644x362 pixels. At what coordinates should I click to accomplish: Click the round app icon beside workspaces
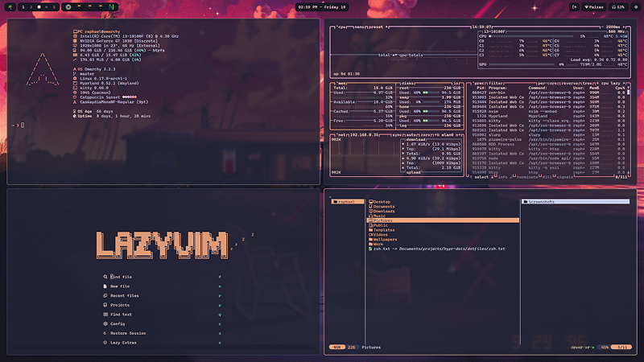[x=68, y=7]
